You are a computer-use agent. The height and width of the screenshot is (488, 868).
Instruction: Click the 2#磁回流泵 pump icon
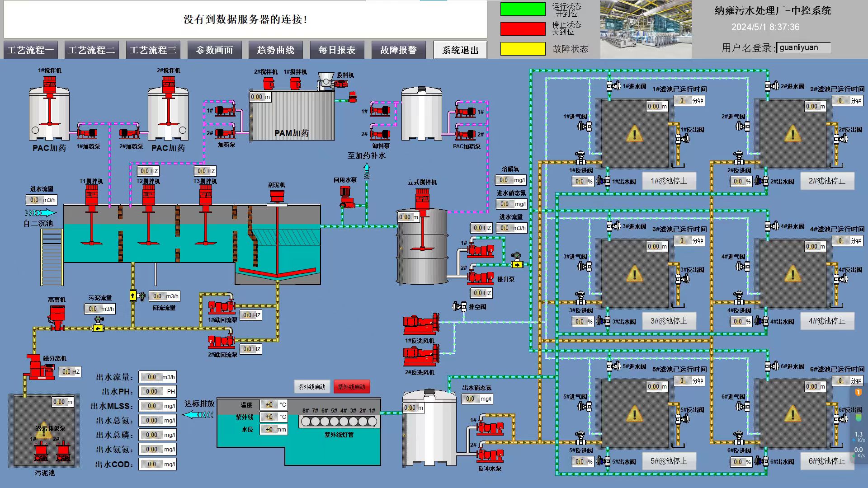(222, 341)
